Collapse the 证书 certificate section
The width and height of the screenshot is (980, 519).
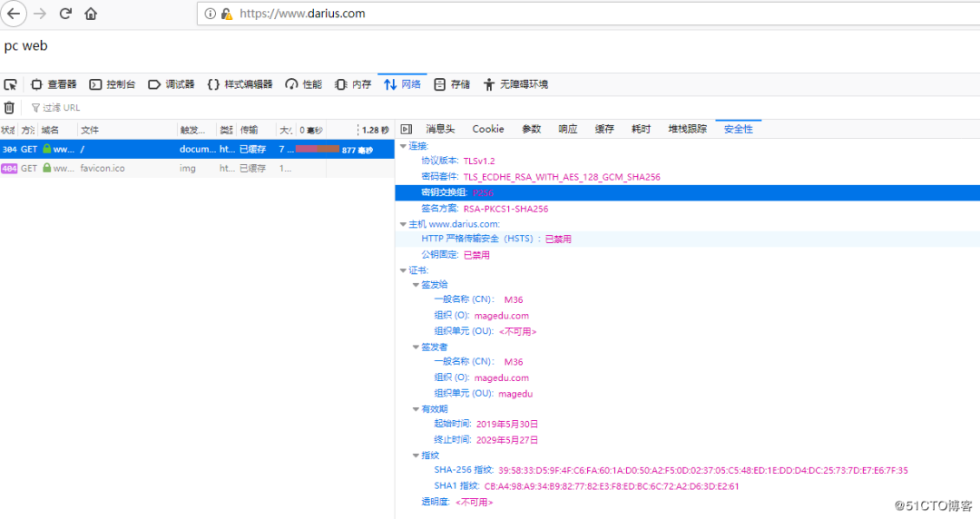(403, 270)
